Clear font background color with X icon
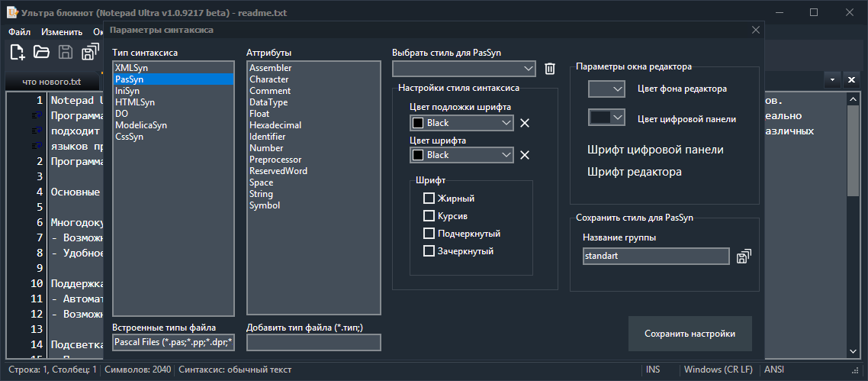 coord(525,123)
